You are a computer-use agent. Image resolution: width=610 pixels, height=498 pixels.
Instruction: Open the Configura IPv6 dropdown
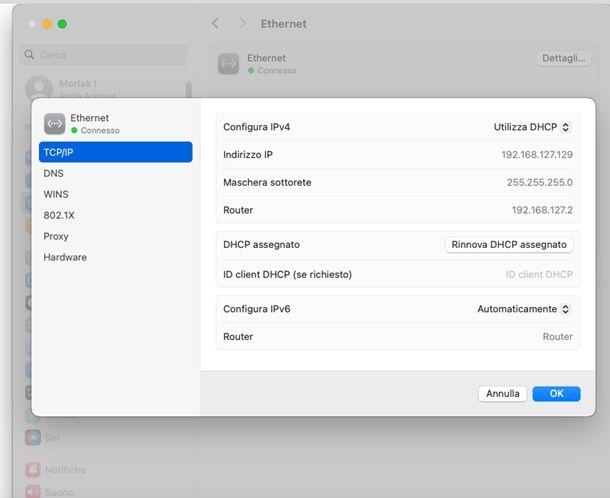(x=524, y=309)
